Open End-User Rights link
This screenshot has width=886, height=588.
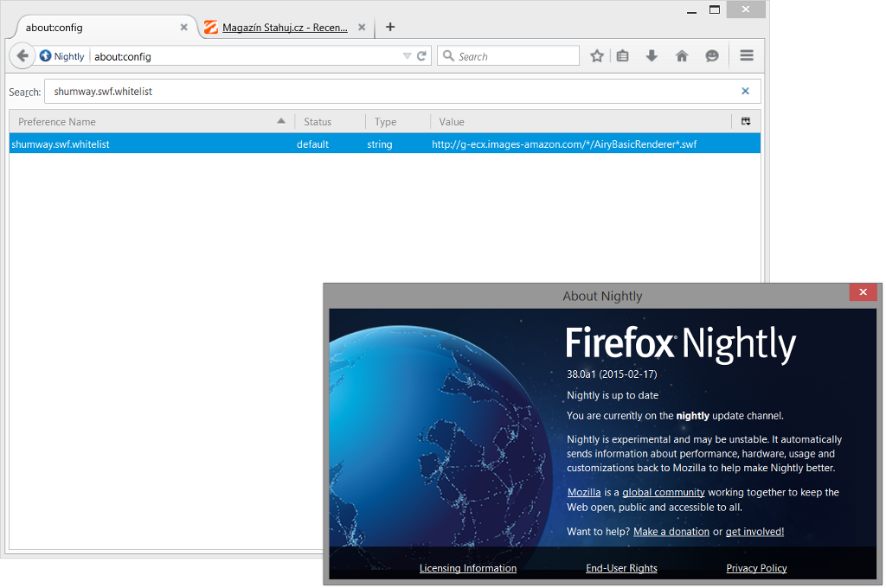(621, 568)
